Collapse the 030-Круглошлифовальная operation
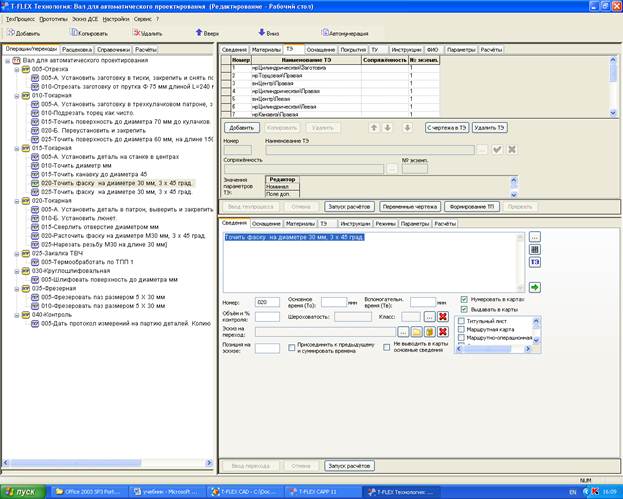The height and width of the screenshot is (499, 623). [17, 271]
